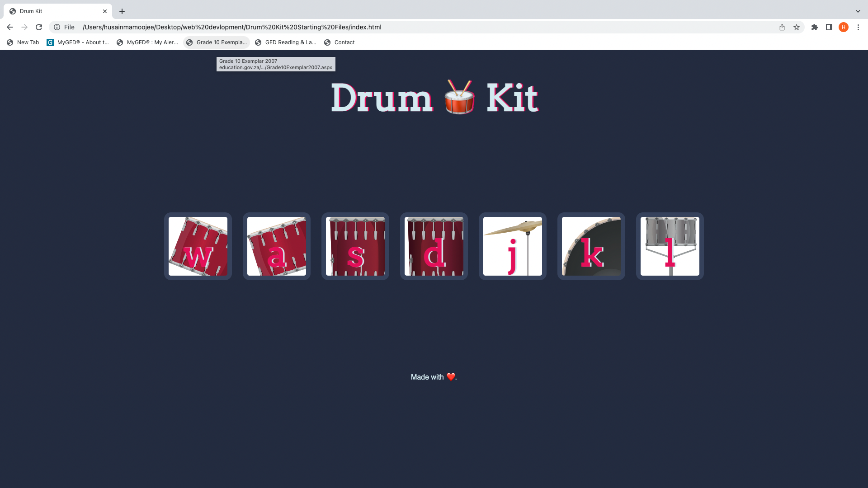868x488 pixels.
Task: Open the Extensions puzzle icon
Action: point(815,27)
